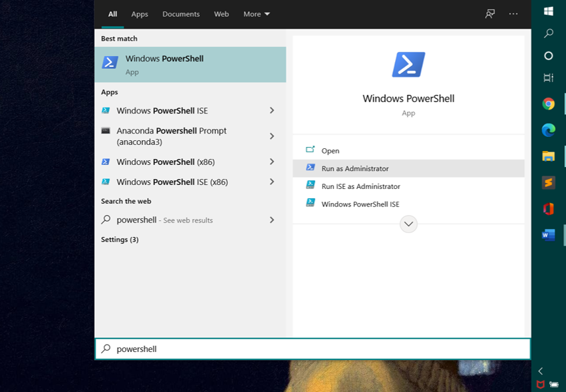Launch Google Chrome from taskbar

[549, 104]
